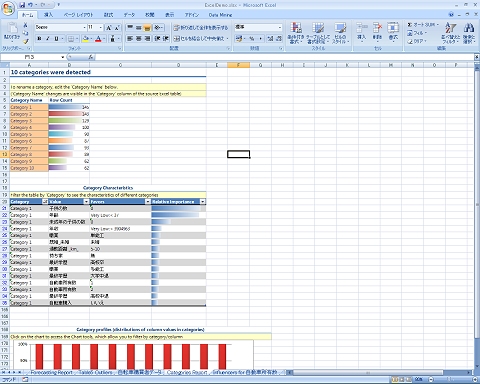
Task: Apply top vertical alignment
Action: point(130,27)
